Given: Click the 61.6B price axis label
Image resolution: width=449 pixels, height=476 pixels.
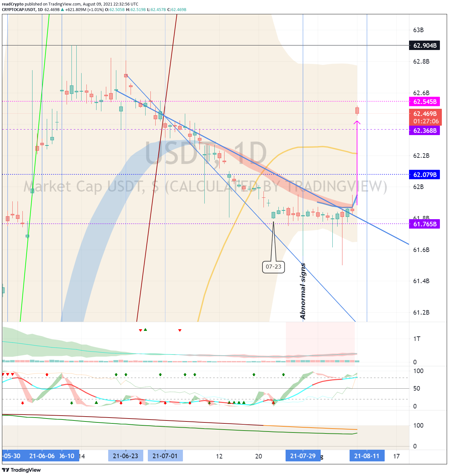Looking at the screenshot, I should tap(421, 250).
